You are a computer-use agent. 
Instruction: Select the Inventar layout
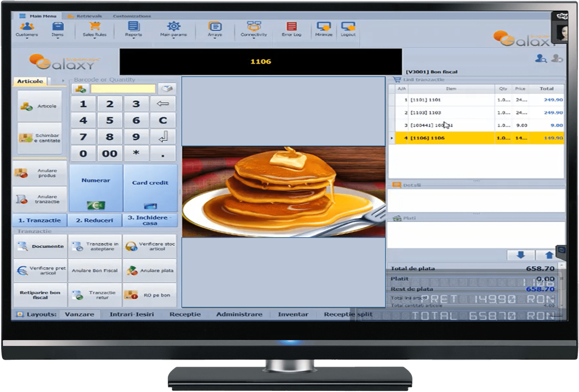click(x=293, y=314)
